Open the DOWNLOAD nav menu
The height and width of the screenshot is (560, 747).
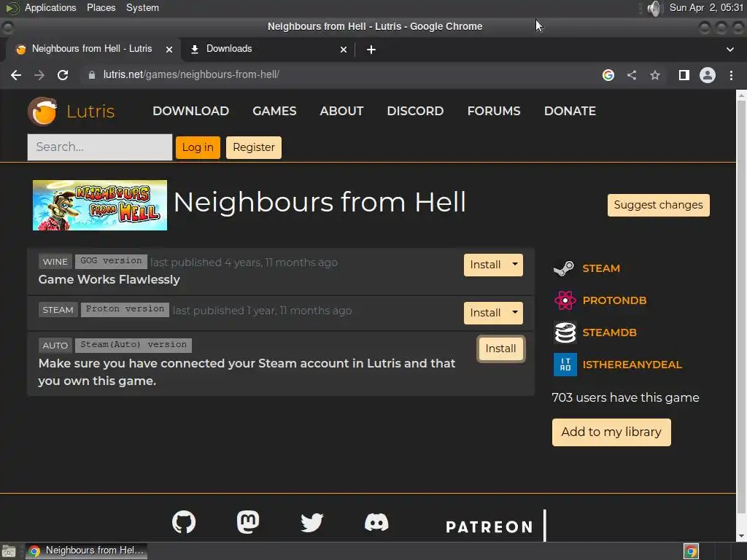click(x=190, y=111)
